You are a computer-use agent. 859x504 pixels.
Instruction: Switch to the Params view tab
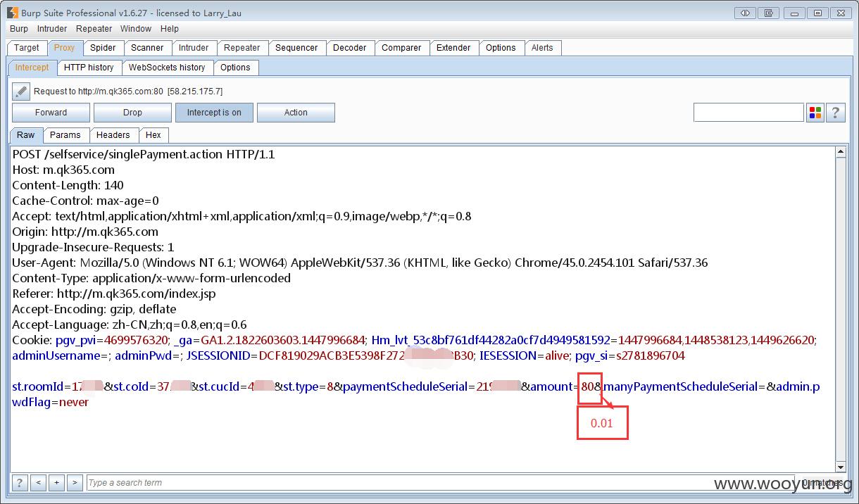click(x=65, y=135)
